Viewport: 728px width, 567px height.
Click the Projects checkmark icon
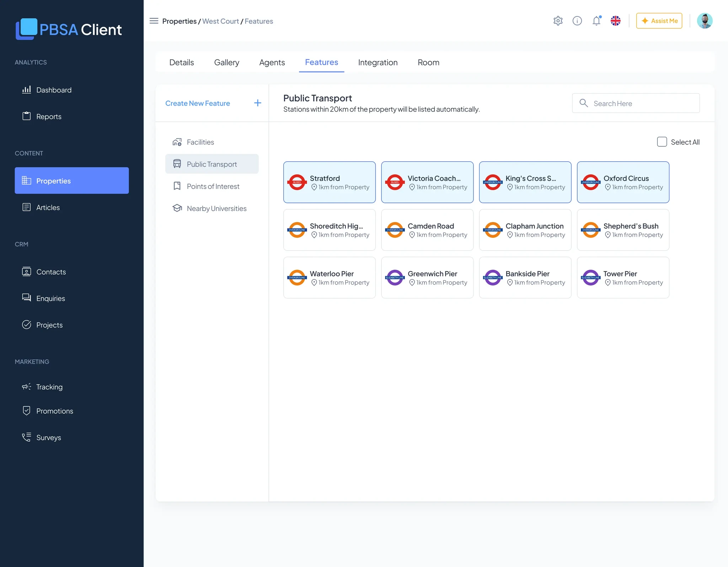pos(27,324)
